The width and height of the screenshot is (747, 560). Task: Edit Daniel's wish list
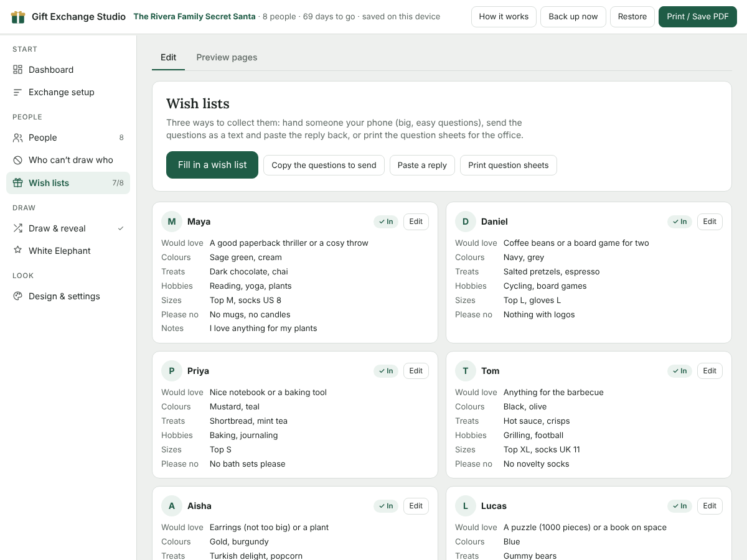(x=710, y=222)
